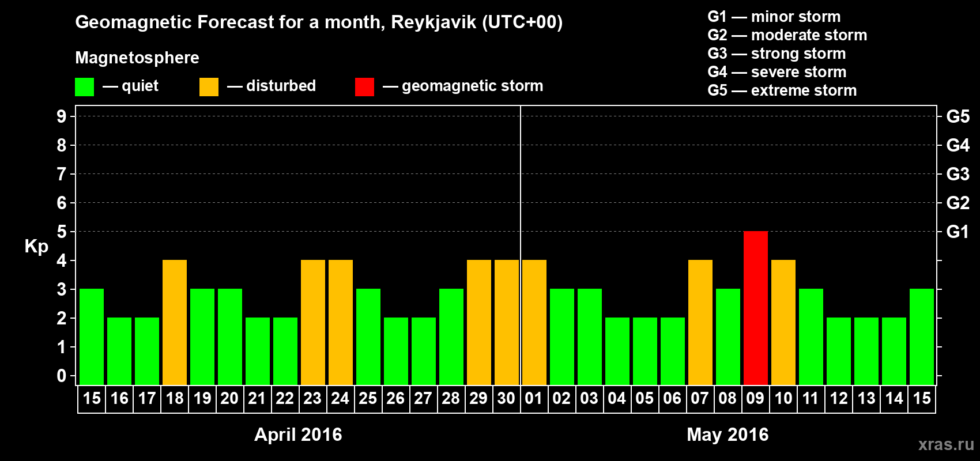Image resolution: width=980 pixels, height=461 pixels.
Task: Click the orange bar for April 30
Action: pyautogui.click(x=507, y=322)
